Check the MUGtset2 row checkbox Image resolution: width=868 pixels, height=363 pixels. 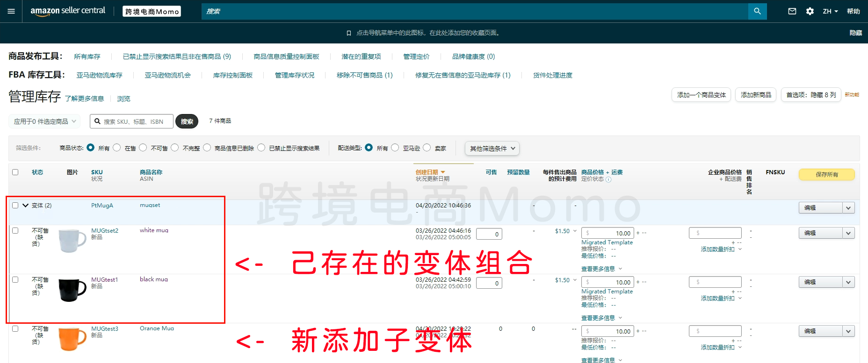pyautogui.click(x=15, y=231)
